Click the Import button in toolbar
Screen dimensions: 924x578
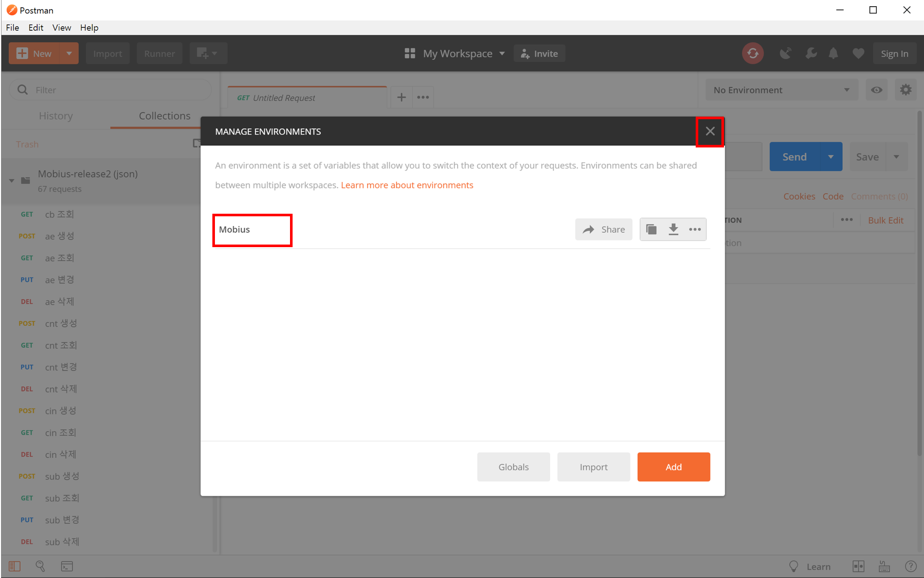pos(107,53)
